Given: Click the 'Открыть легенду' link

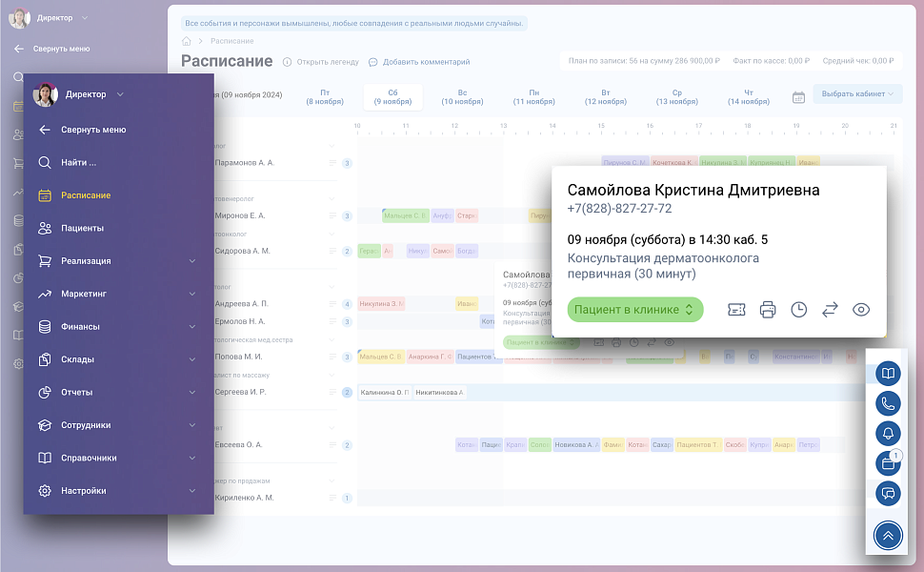Looking at the screenshot, I should tap(320, 62).
